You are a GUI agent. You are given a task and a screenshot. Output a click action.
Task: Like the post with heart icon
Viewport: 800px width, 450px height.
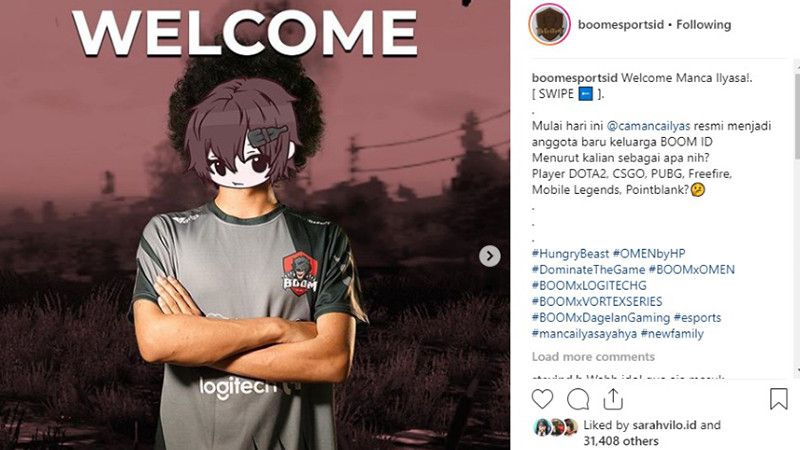click(x=542, y=399)
